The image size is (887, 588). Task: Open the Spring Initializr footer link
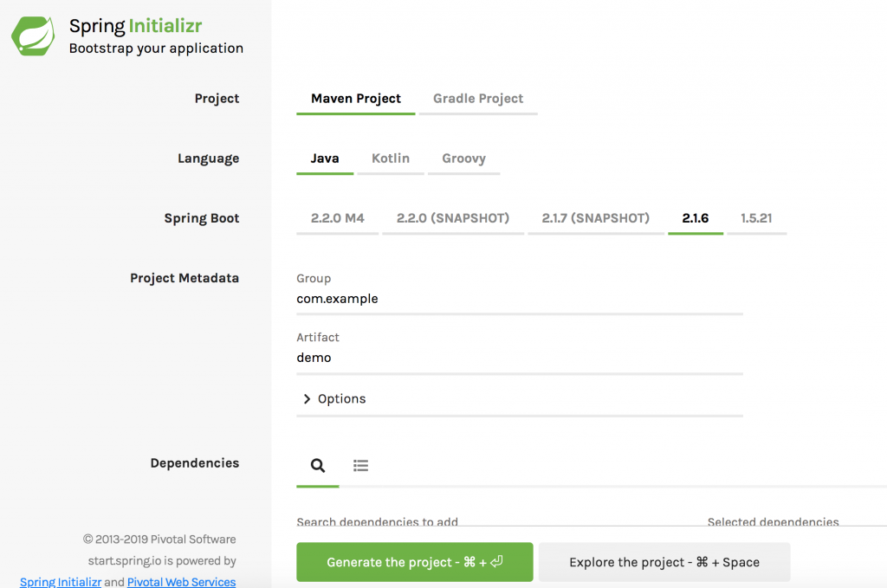point(60,582)
